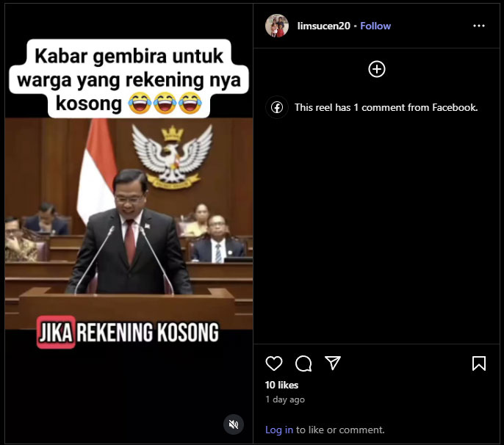The width and height of the screenshot is (504, 445).
Task: Expand Facebook comments with plus circle
Action: pos(377,69)
